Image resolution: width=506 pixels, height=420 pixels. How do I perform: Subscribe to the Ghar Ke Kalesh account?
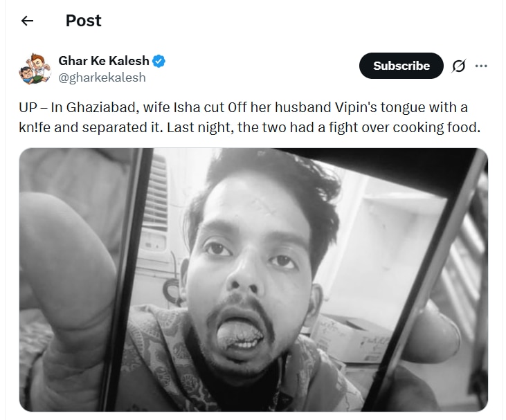click(401, 66)
